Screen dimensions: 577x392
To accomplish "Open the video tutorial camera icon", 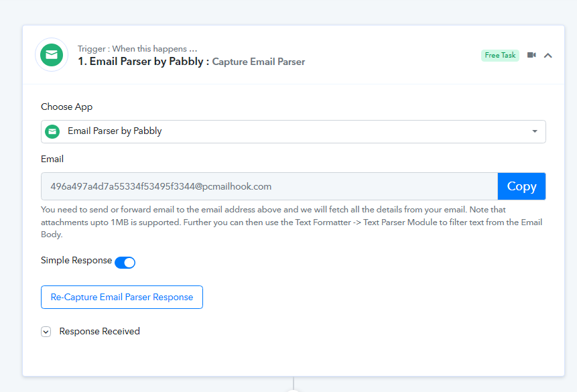I will pos(531,55).
